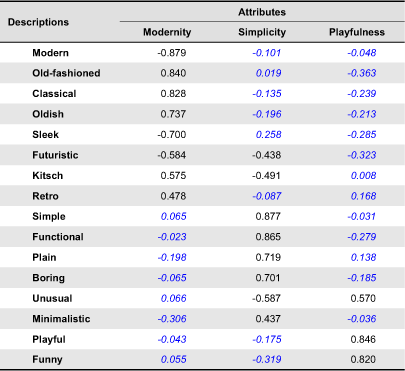Click the Simple Simplicity value 0.877

(x=268, y=217)
